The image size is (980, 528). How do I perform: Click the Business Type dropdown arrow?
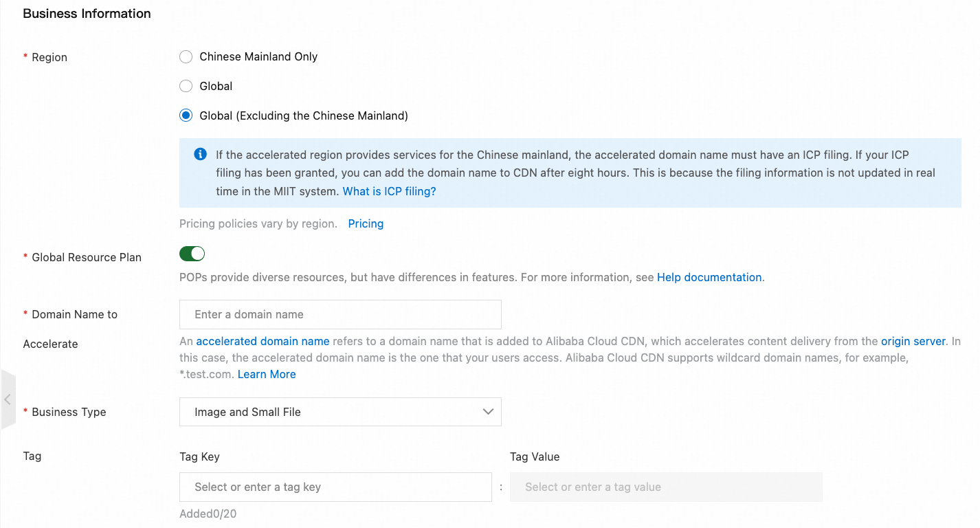[x=488, y=412]
